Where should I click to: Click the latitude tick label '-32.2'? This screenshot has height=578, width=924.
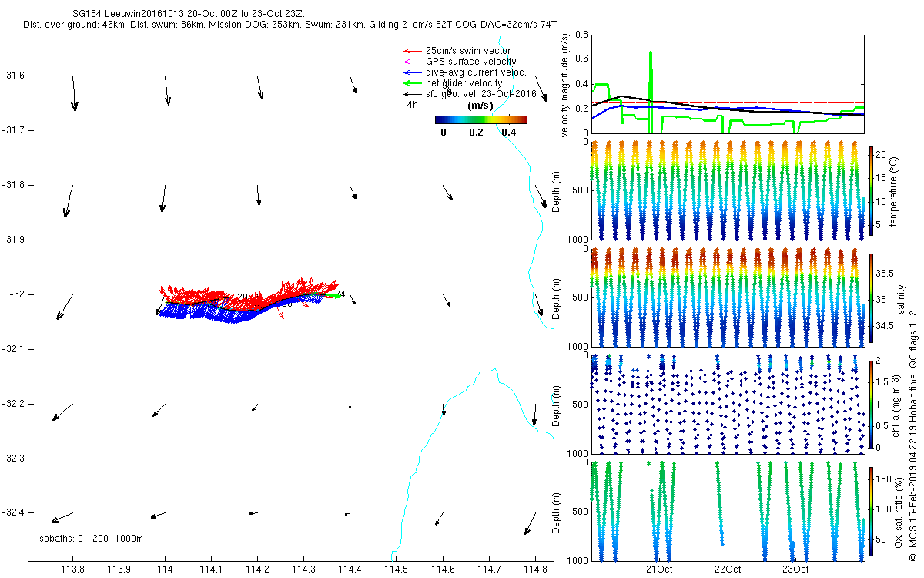(x=13, y=404)
